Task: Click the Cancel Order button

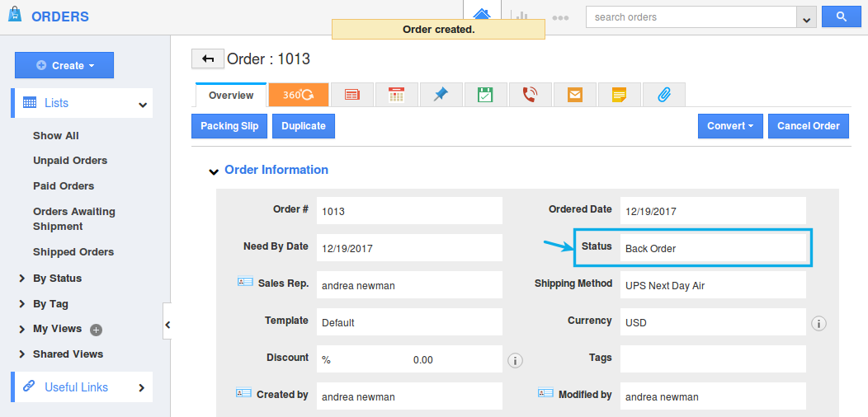Action: [809, 126]
